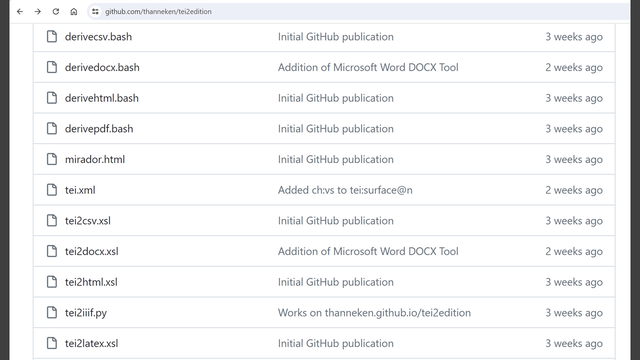Image resolution: width=640 pixels, height=360 pixels.
Task: Open commit 'Added ch:vs to tei:surface@n'
Action: [345, 190]
